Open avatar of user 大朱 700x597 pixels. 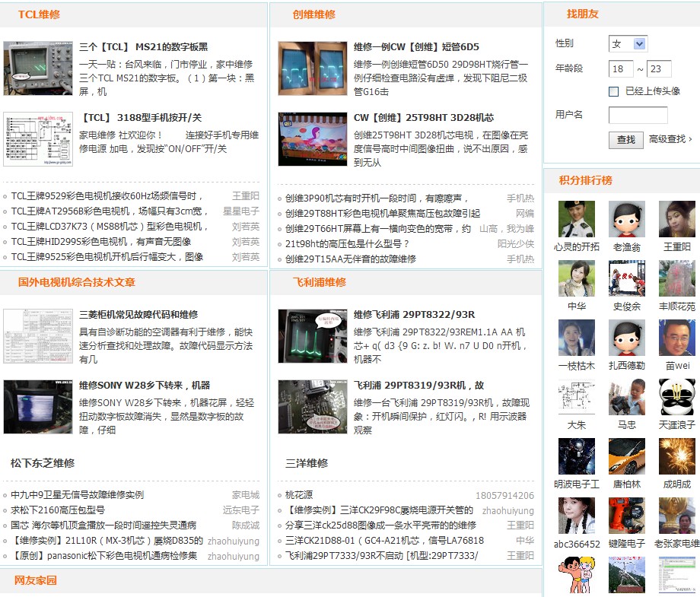click(x=576, y=397)
